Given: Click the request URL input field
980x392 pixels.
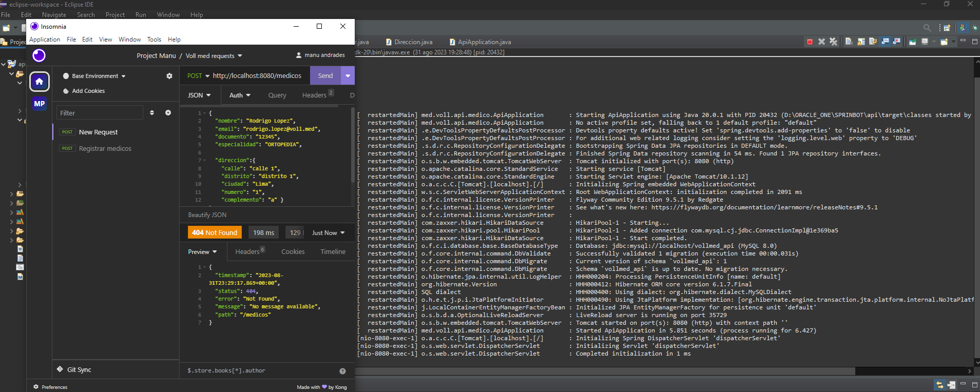Looking at the screenshot, I should (x=257, y=76).
